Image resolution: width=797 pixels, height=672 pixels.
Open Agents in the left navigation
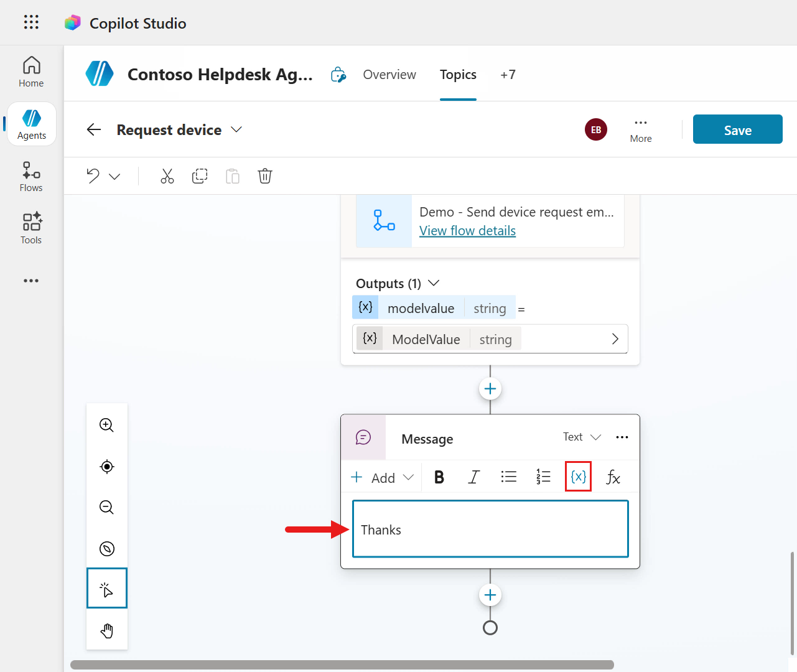[32, 124]
